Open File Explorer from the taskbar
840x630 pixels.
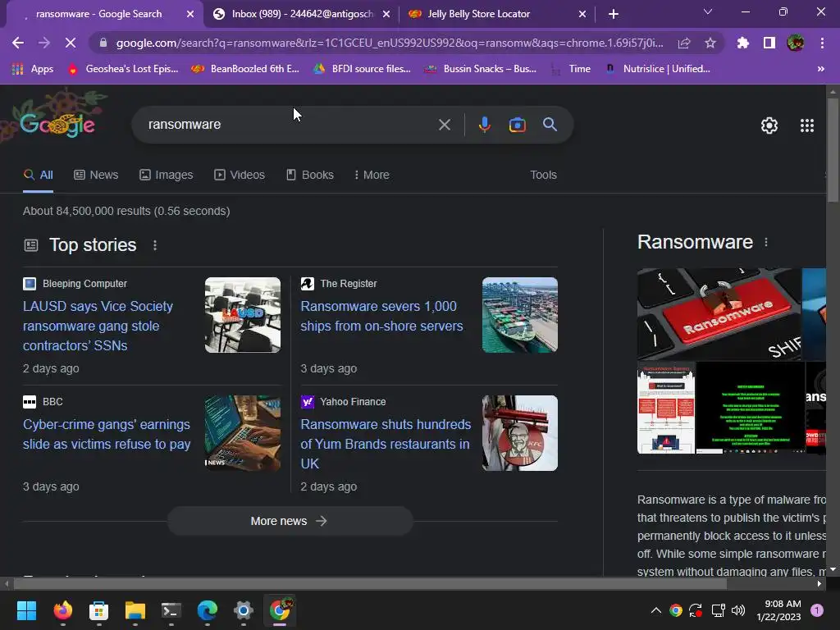tap(135, 610)
